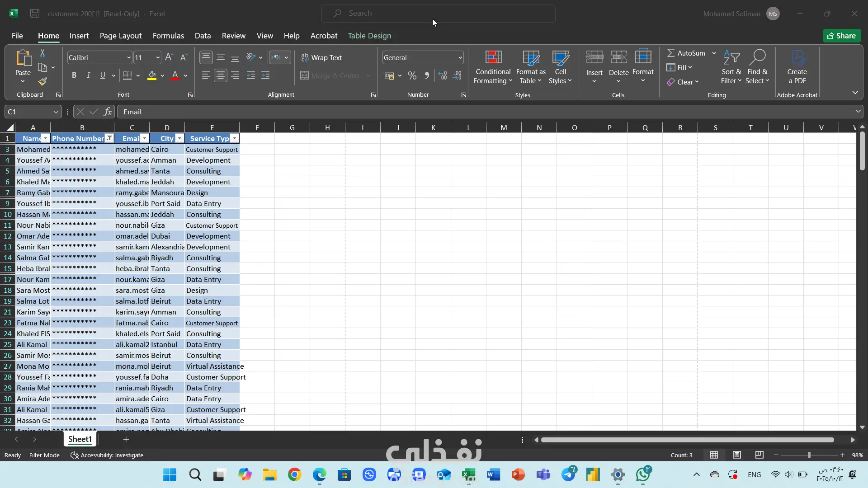Click the Cut scissors icon

(x=42, y=53)
